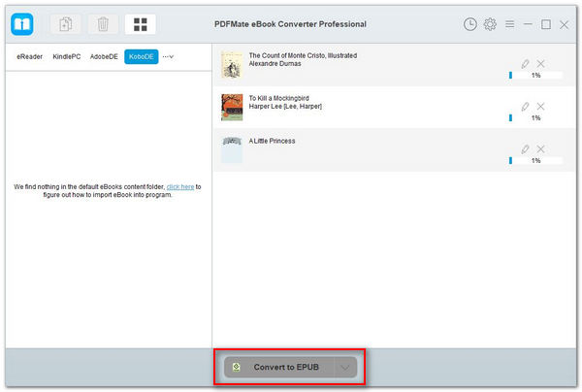The width and height of the screenshot is (582, 392).
Task: Select 'The Count of Monte Cristo, Illustrated' title
Action: [x=303, y=55]
